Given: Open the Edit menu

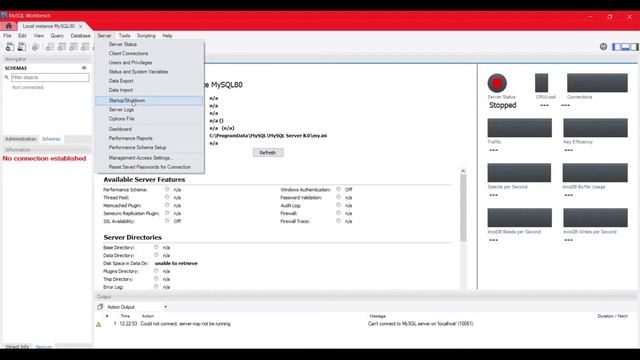Looking at the screenshot, I should (x=22, y=36).
